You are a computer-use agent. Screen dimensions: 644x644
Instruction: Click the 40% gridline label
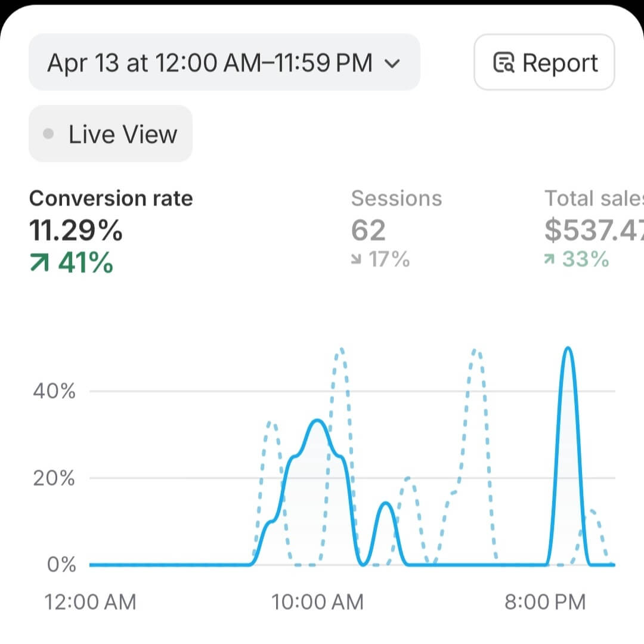(54, 391)
